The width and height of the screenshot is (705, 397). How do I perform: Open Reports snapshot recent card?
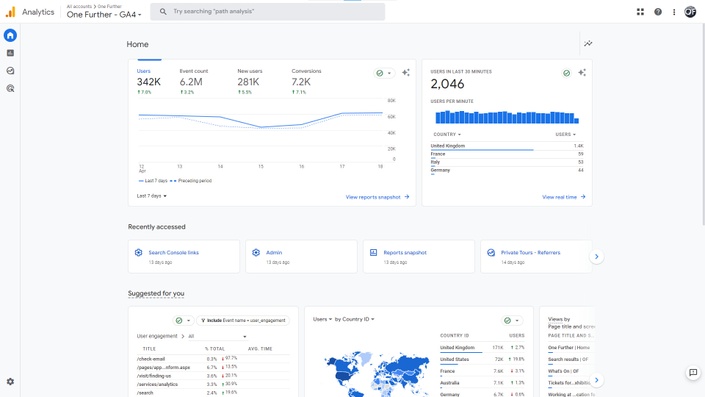click(x=419, y=256)
